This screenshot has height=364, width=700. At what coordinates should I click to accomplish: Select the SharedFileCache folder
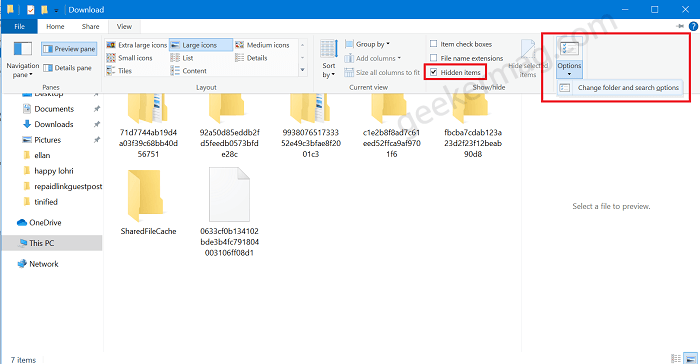tap(148, 202)
